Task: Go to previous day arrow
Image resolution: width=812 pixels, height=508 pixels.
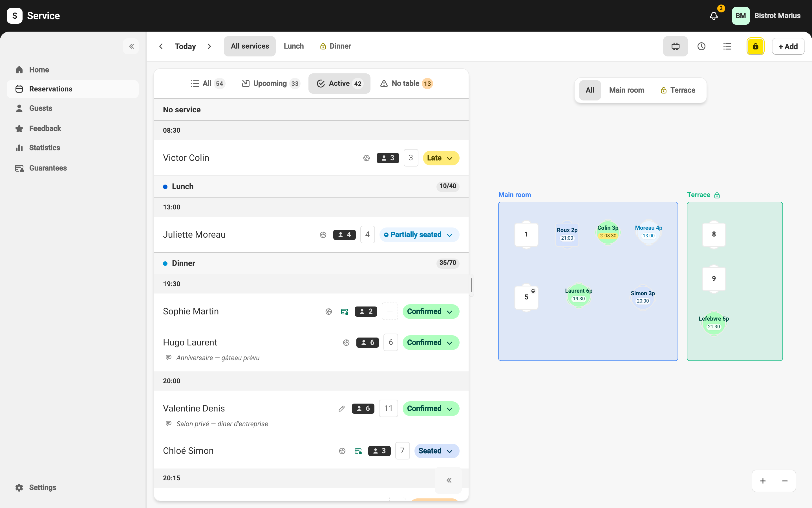Action: pyautogui.click(x=161, y=46)
